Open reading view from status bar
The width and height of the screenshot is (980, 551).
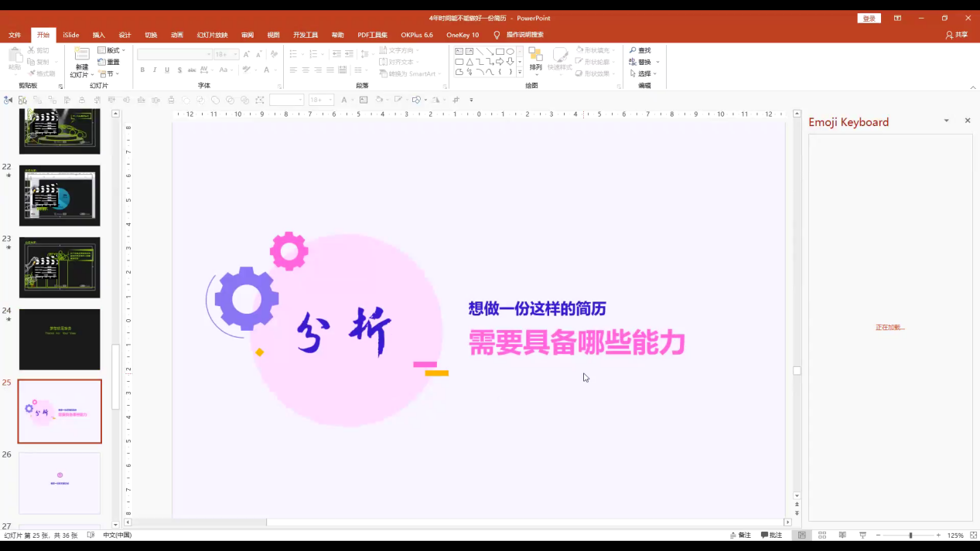point(842,535)
